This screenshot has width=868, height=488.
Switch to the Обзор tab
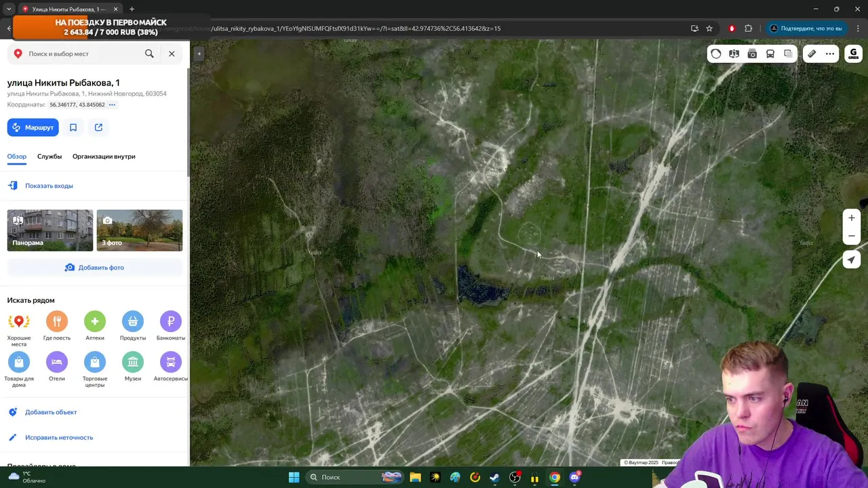pos(17,157)
